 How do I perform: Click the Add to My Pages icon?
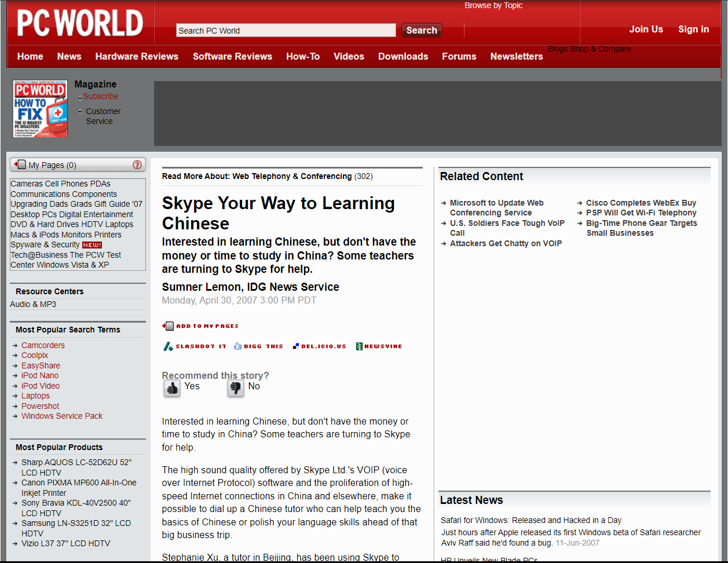click(x=168, y=326)
